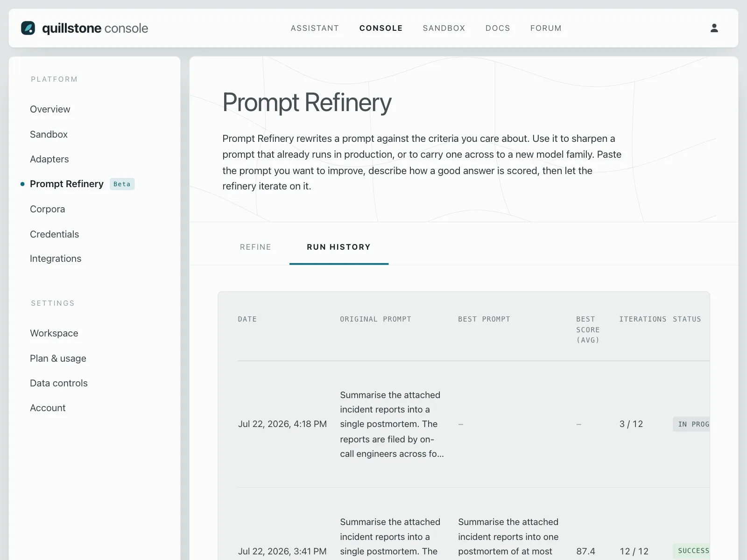747x560 pixels.
Task: Open Workspace settings
Action: tap(54, 333)
